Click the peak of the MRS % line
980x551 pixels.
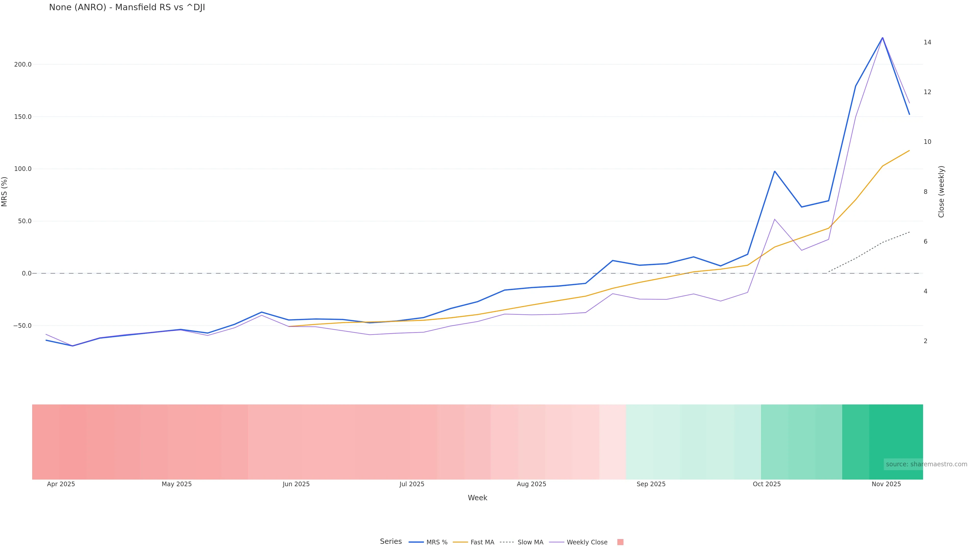pos(883,38)
